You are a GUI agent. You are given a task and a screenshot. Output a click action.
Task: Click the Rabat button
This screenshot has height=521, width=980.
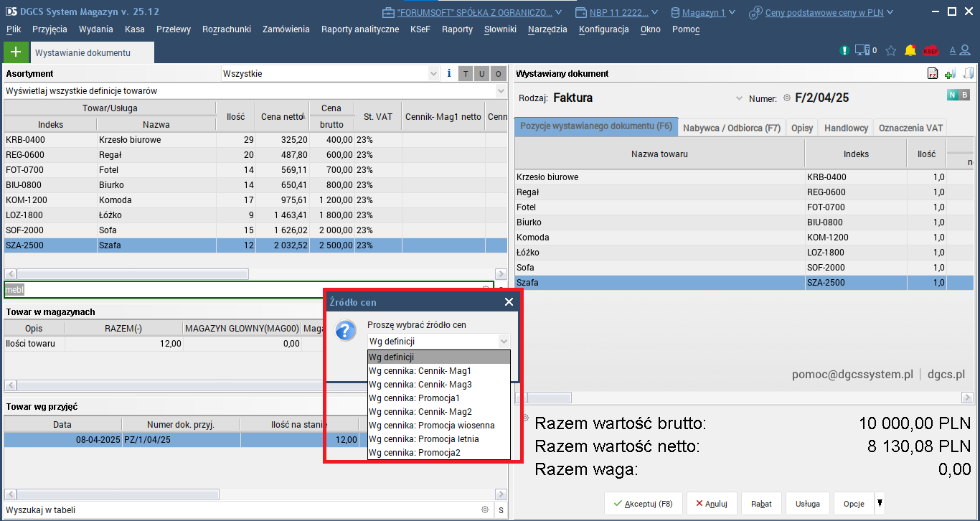[x=762, y=504]
